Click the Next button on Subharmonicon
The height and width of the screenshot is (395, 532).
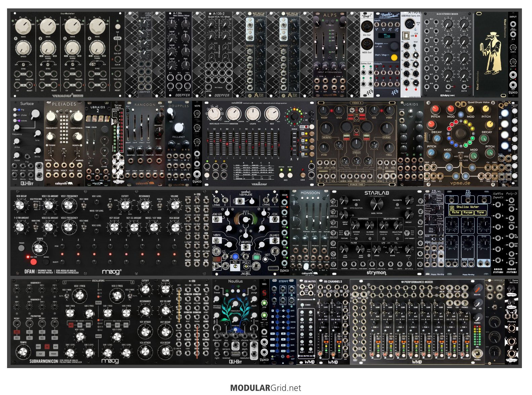click(55, 346)
